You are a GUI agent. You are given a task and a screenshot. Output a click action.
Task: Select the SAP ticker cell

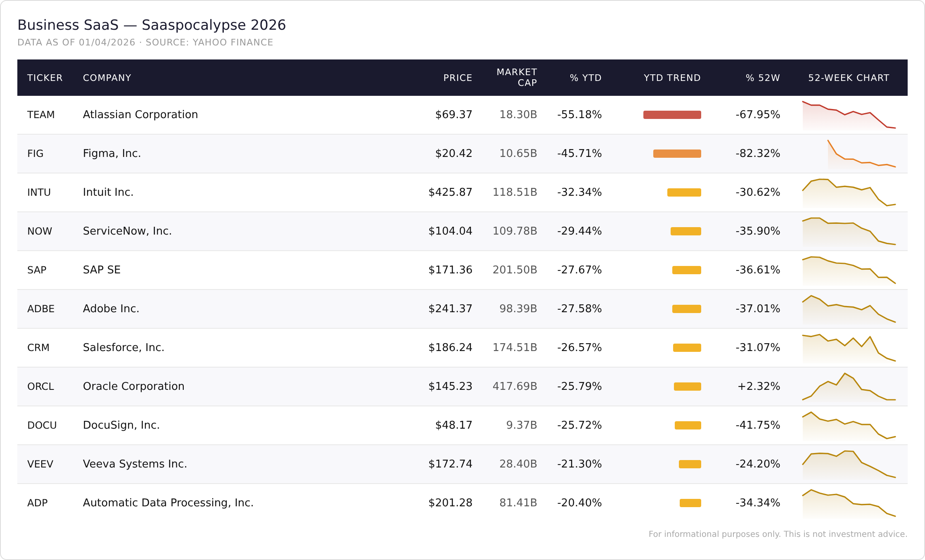coord(37,270)
